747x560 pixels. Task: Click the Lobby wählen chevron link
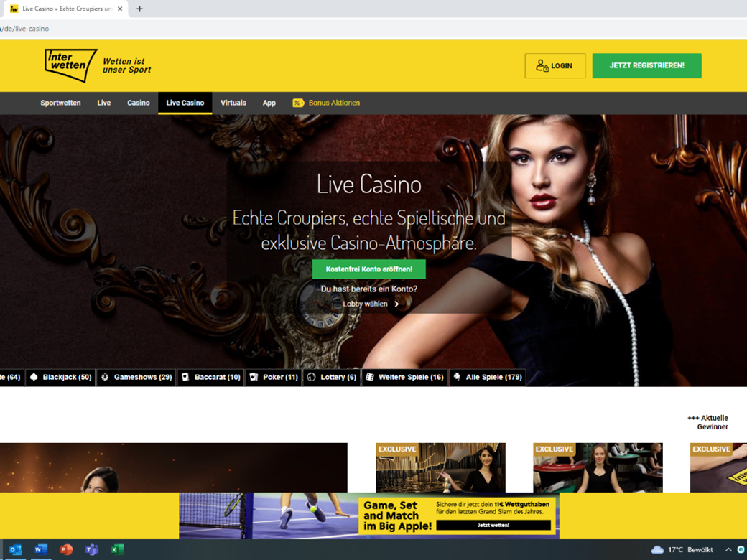click(371, 304)
